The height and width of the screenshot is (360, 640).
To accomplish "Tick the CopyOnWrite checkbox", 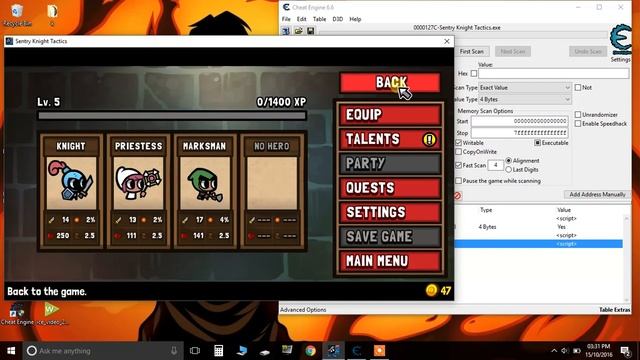I will [x=458, y=152].
